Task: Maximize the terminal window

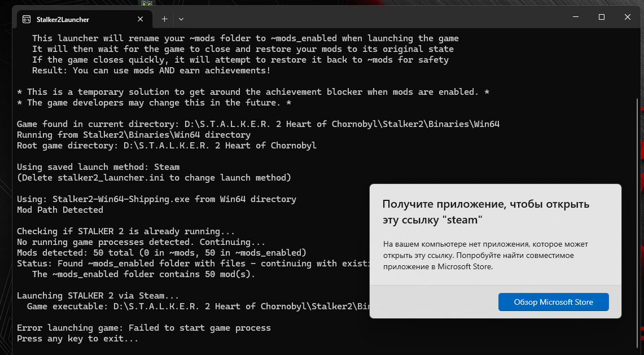Action: tap(601, 17)
